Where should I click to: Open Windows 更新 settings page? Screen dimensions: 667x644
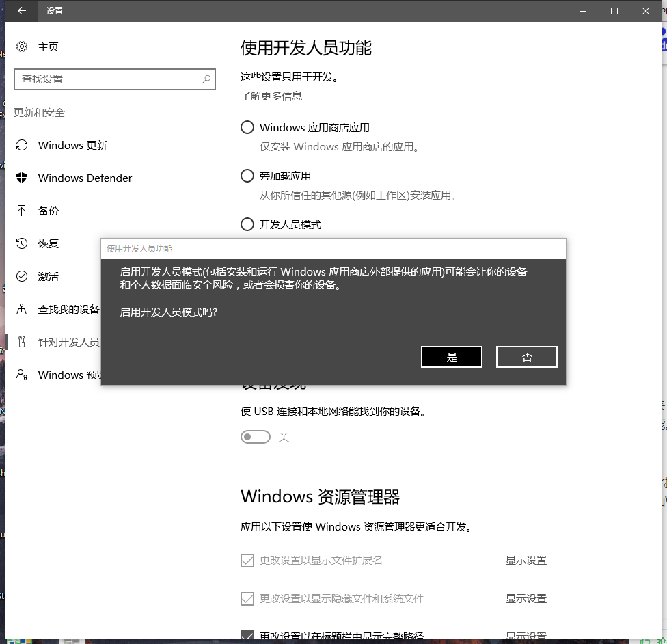coord(72,145)
